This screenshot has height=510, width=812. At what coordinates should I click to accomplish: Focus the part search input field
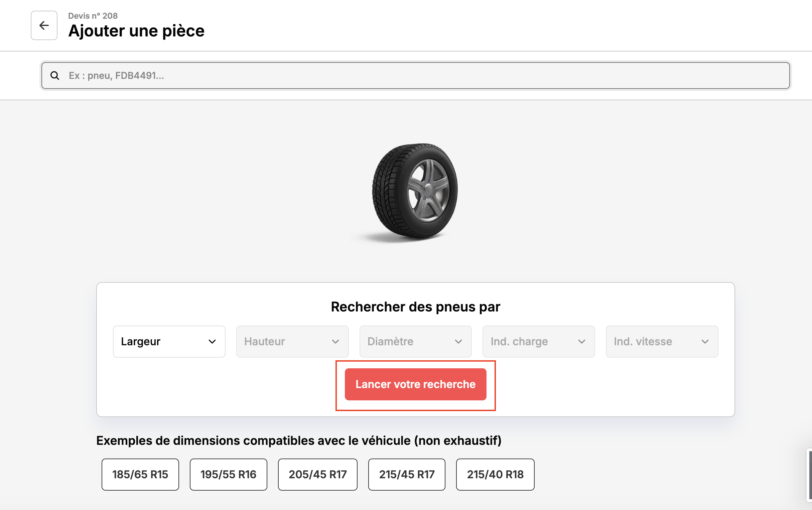415,76
